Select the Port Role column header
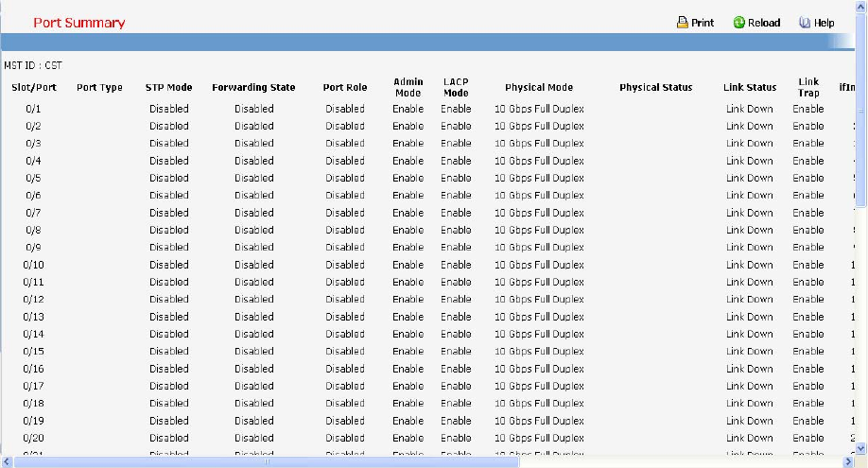Viewport: 868px width, 468px height. 344,88
